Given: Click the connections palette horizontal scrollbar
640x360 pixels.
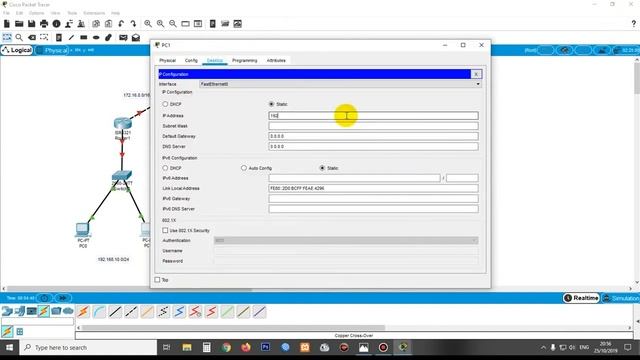Looking at the screenshot, I should point(233,327).
